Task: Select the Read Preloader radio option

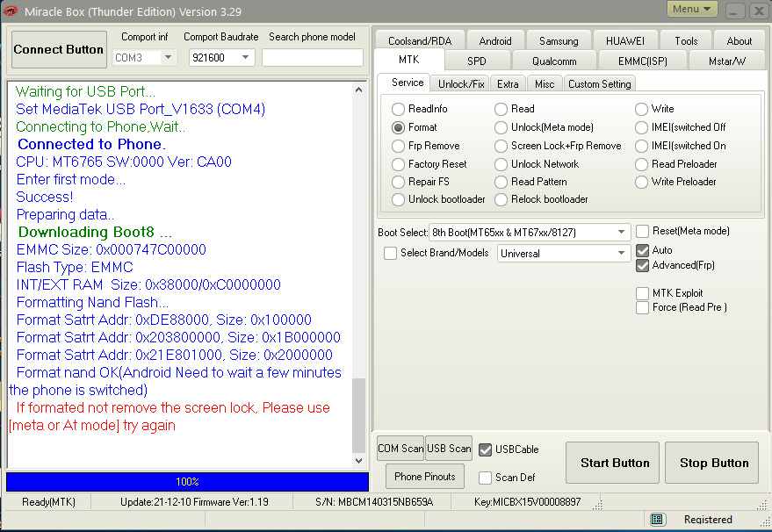Action: [641, 164]
